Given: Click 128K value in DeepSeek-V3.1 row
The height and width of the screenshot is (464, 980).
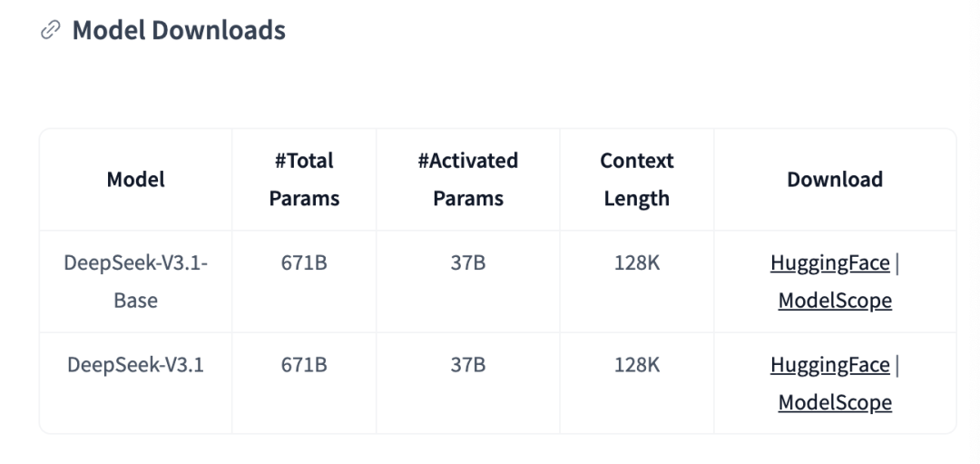Looking at the screenshot, I should click(637, 365).
